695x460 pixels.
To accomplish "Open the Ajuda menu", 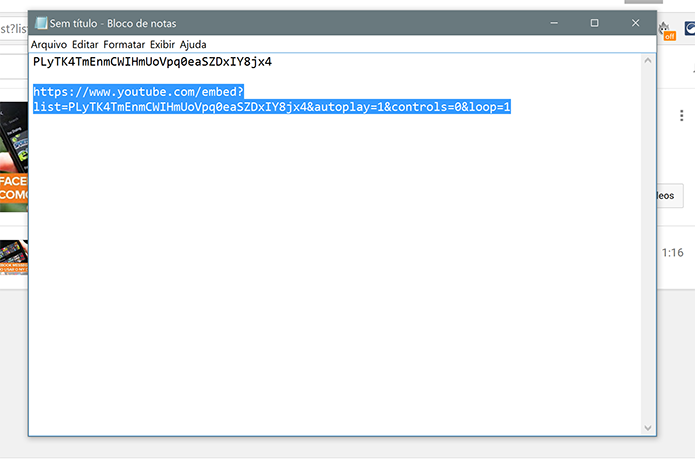I will coord(193,45).
